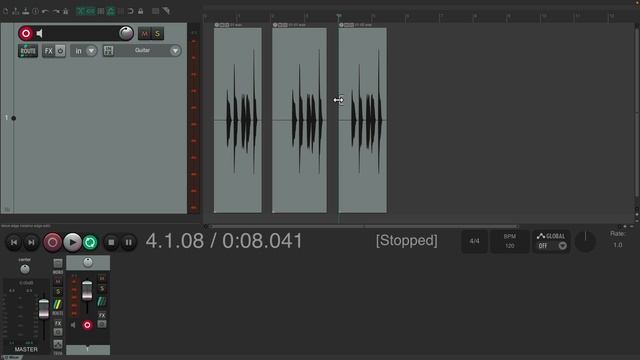Open Master envelope trim icon
Viewport: 640px width, 360px height.
[x=58, y=344]
